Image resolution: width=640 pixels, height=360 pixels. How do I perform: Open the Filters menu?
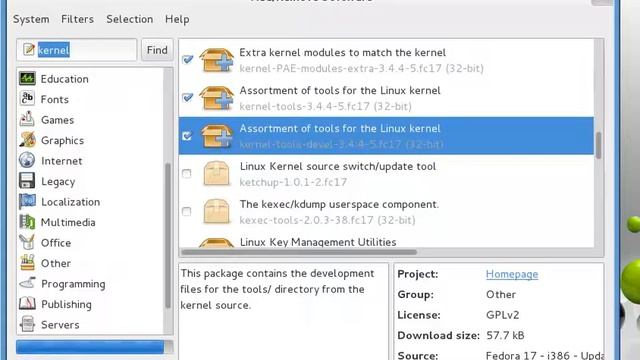78,19
